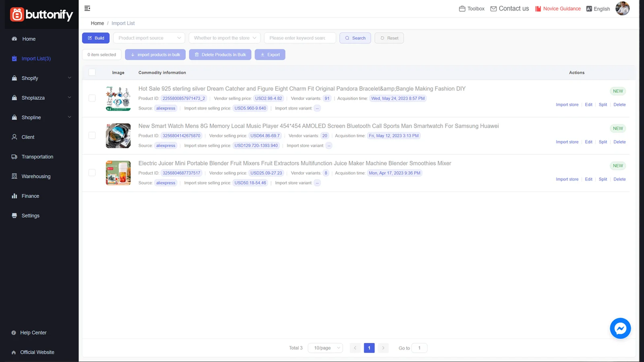Open the 10/page size dropdown
This screenshot has height=362, width=644.
325,348
